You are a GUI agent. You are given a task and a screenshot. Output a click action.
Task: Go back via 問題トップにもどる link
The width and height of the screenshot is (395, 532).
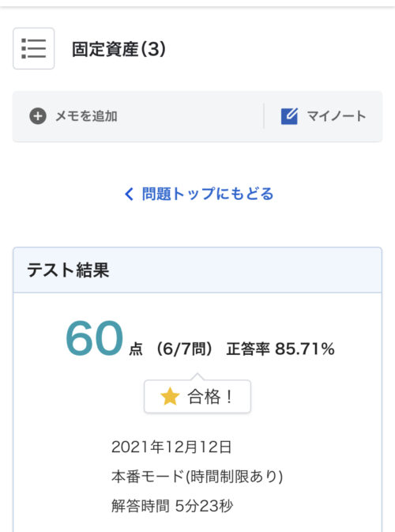coord(199,194)
